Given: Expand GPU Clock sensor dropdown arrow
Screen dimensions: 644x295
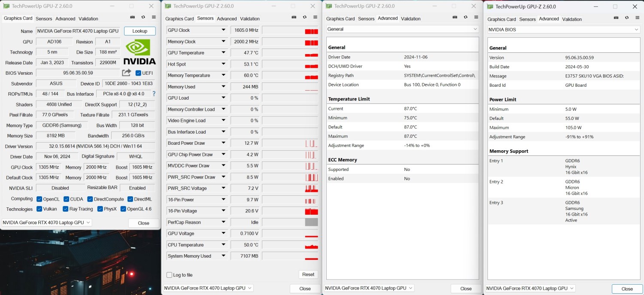Looking at the screenshot, I should pos(223,30).
